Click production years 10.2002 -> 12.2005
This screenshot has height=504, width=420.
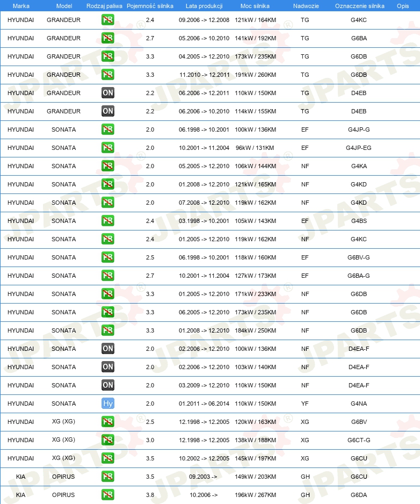tap(204, 458)
